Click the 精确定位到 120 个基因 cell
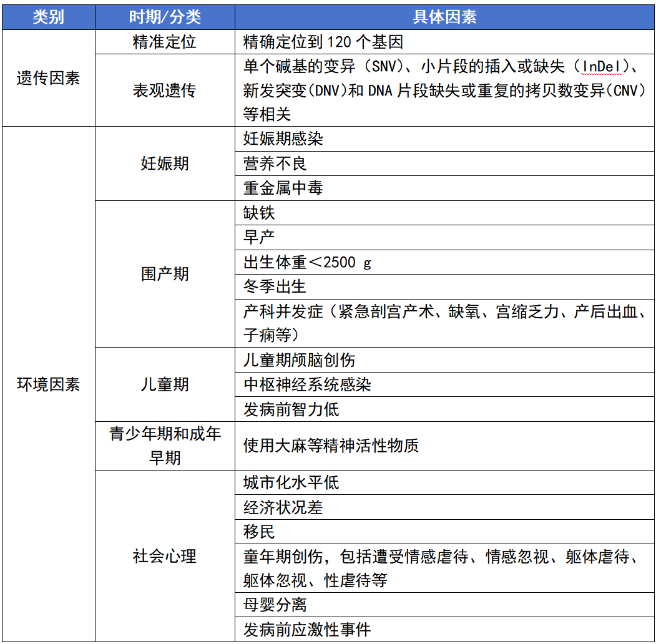This screenshot has height=644, width=656. coord(323,42)
